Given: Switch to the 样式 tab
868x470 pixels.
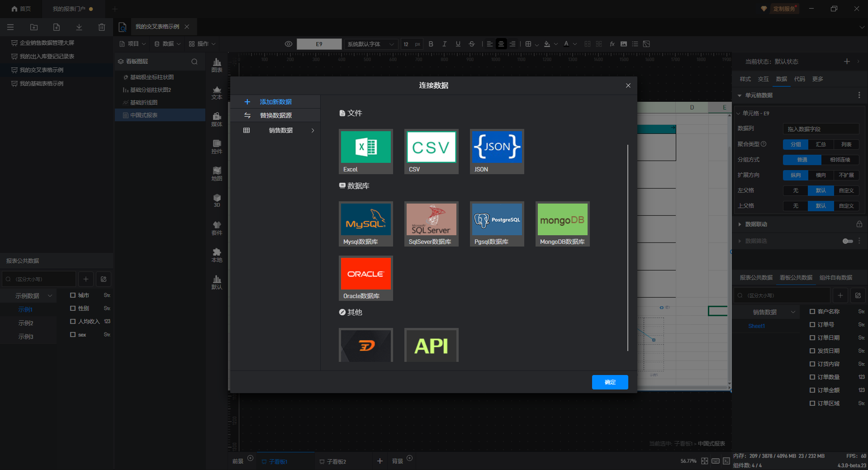Looking at the screenshot, I should (745, 79).
